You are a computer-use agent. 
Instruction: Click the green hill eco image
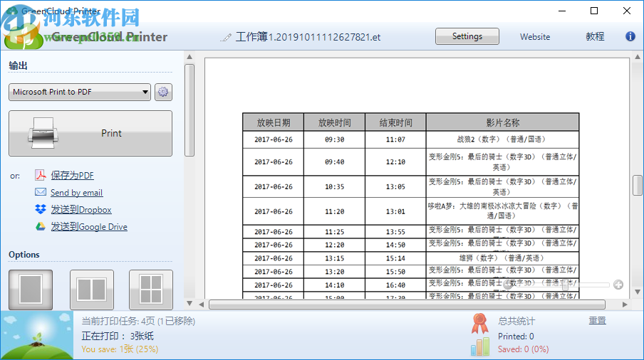point(37,335)
